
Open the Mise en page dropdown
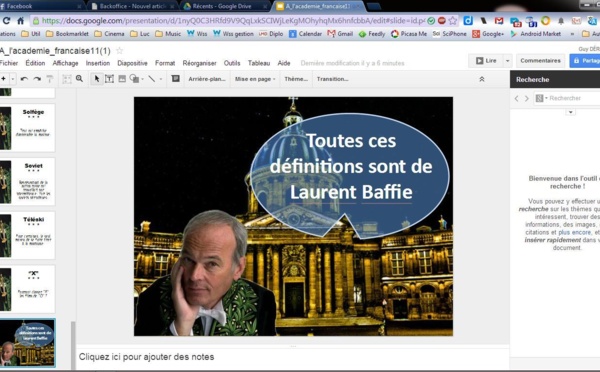(x=255, y=79)
